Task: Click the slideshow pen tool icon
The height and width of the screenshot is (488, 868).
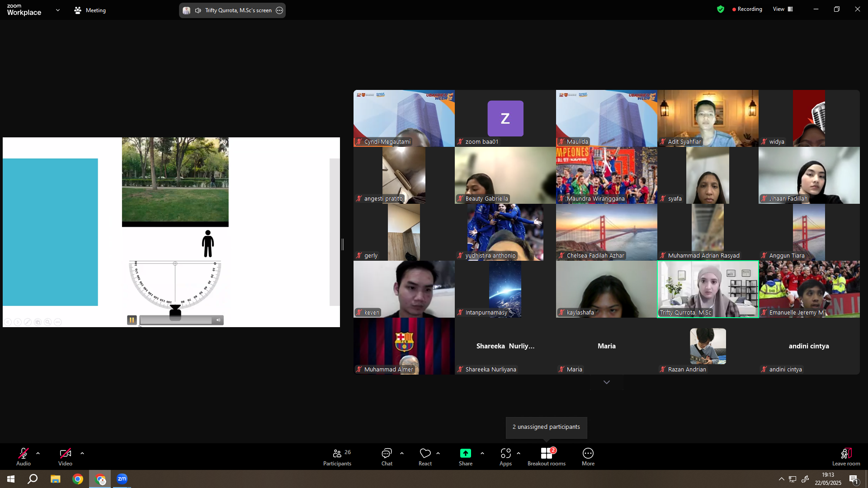Action: (28, 322)
